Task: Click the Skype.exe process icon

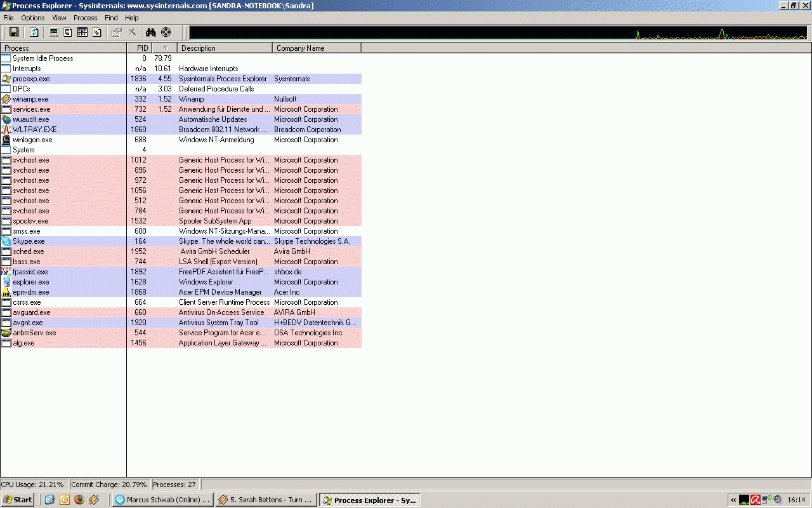Action: click(6, 241)
